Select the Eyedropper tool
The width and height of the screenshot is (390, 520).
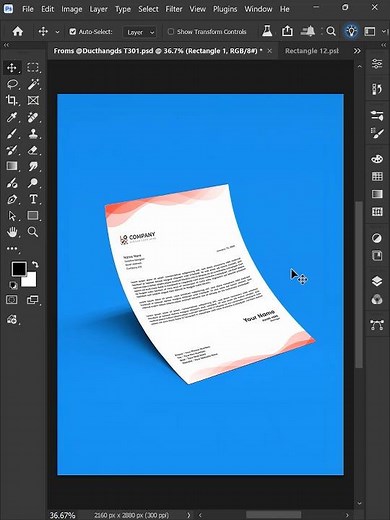pyautogui.click(x=12, y=117)
